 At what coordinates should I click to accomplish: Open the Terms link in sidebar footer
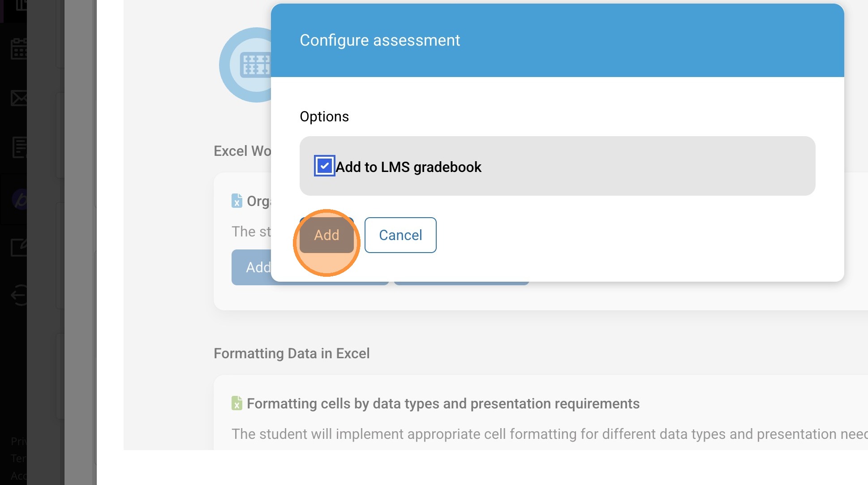(x=19, y=459)
